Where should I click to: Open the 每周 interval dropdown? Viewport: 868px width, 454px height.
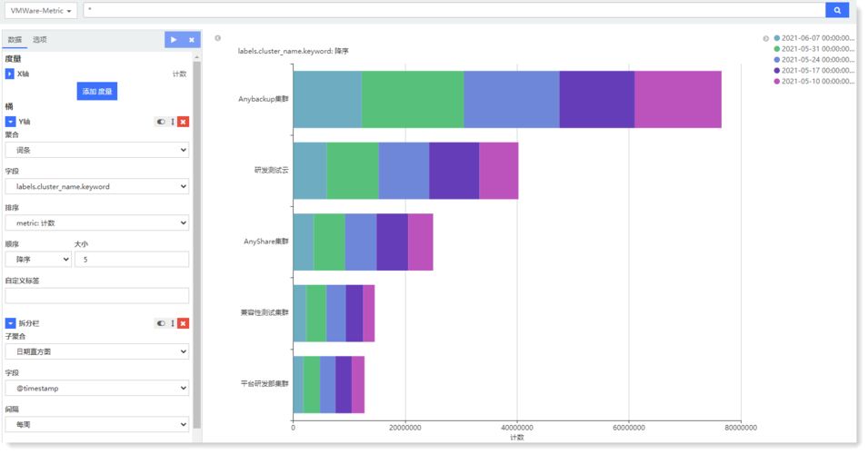[x=96, y=424]
